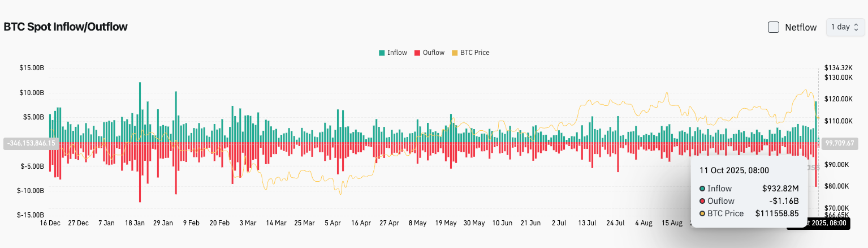Click the BTC Spot Inflow/Outflow title
Viewport: 868px width, 248px height.
pyautogui.click(x=66, y=27)
